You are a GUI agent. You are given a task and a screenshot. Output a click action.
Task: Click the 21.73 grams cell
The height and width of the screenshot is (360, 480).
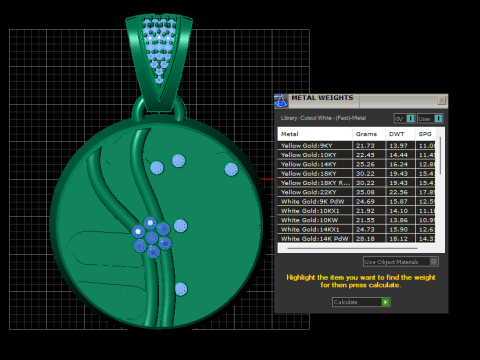pos(369,146)
